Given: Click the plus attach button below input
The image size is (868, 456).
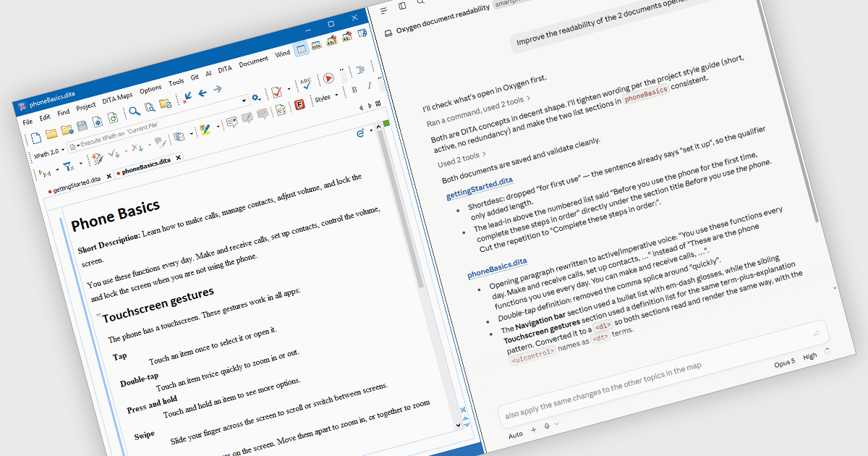Looking at the screenshot, I should pos(534,430).
